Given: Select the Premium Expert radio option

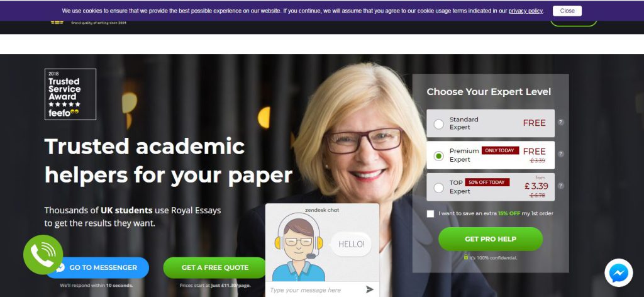Looking at the screenshot, I should click(x=438, y=156).
